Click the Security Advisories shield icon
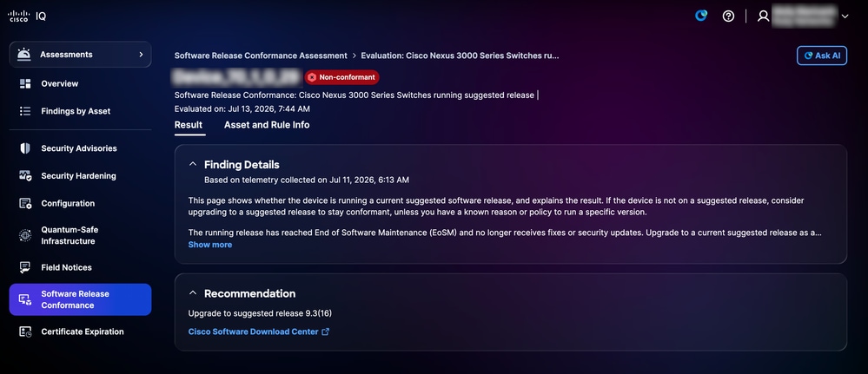 click(x=25, y=148)
